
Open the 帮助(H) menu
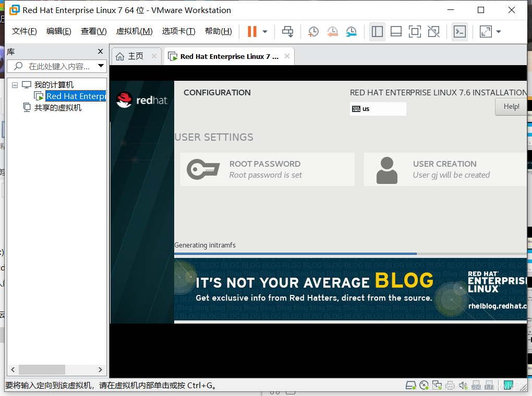click(219, 31)
